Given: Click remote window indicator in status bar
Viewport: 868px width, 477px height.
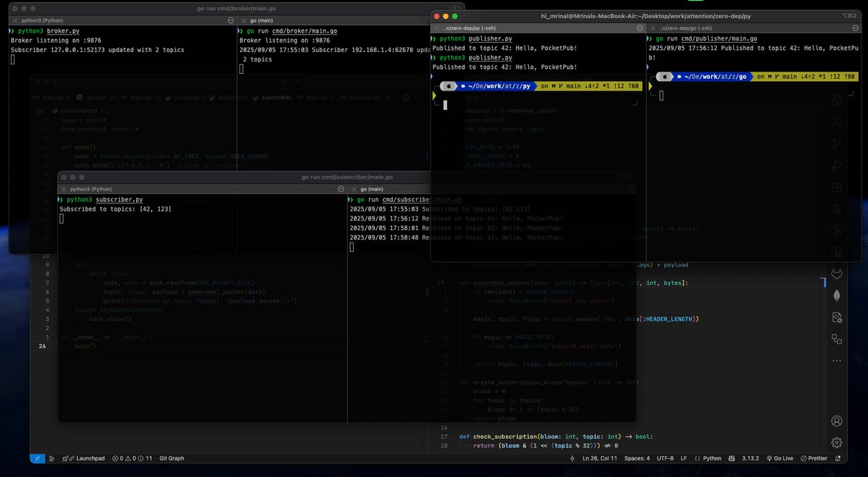Looking at the screenshot, I should click(x=37, y=458).
